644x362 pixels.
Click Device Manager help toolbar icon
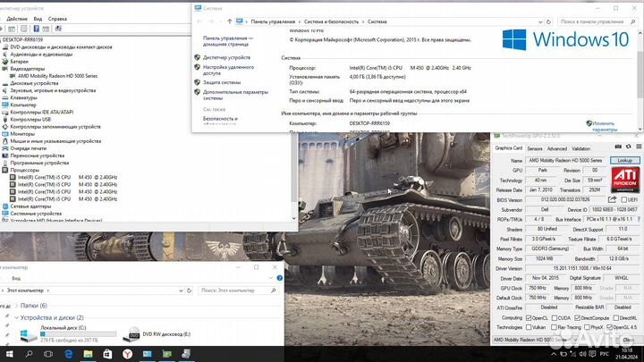[x=36, y=29]
